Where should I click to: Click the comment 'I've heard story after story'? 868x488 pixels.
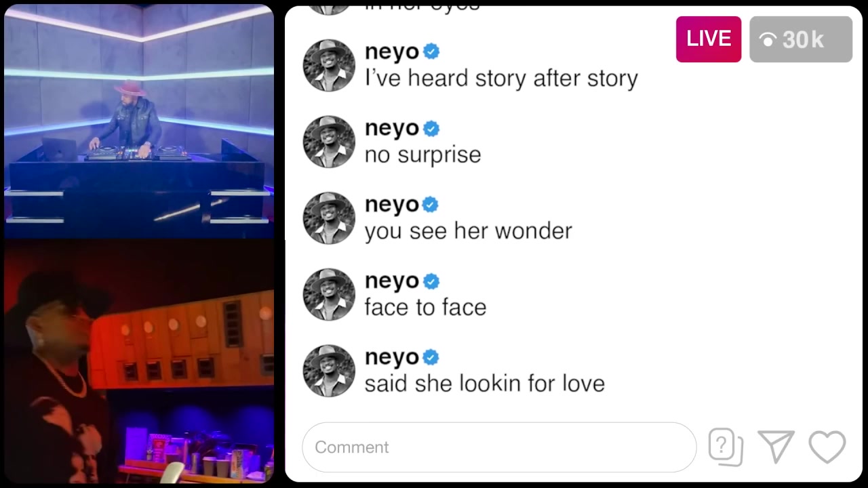(x=501, y=79)
